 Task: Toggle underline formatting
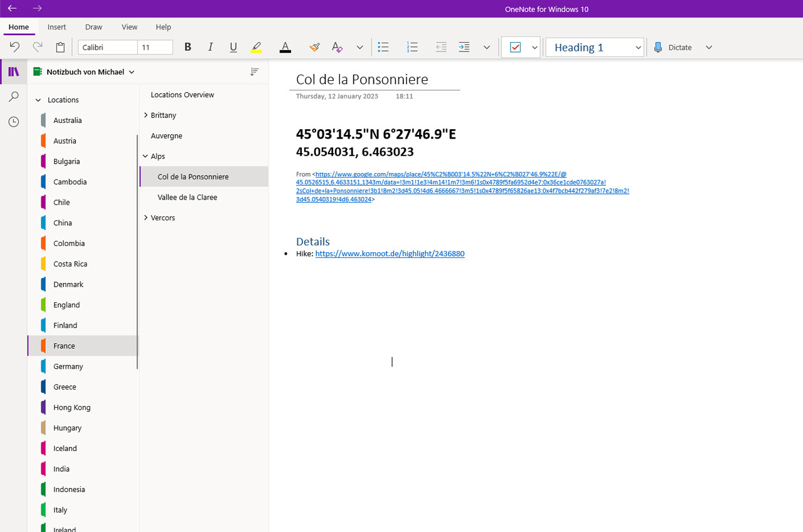coord(233,47)
